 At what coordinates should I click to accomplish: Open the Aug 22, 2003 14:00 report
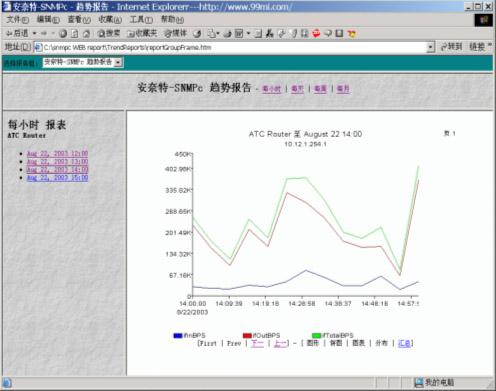point(57,170)
